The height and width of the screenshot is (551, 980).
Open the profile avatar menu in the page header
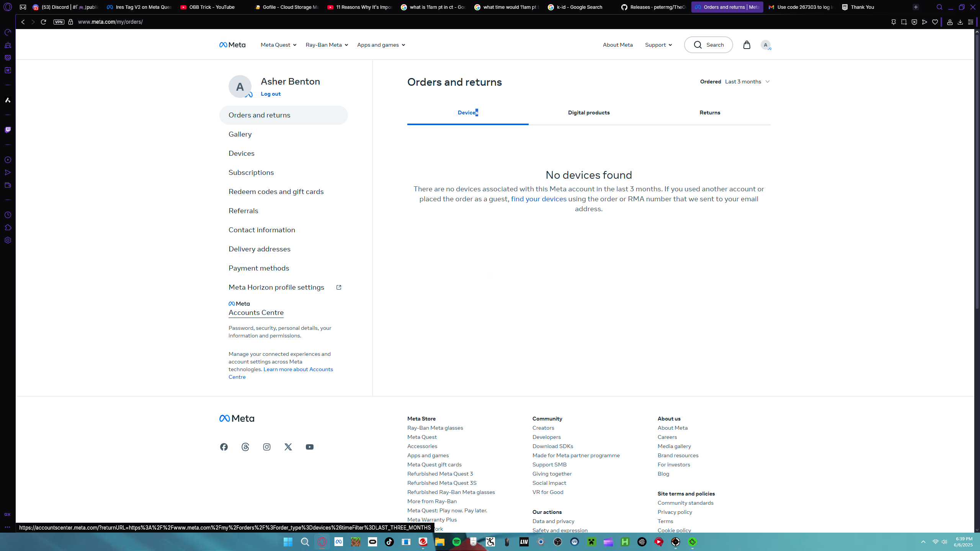click(x=766, y=45)
